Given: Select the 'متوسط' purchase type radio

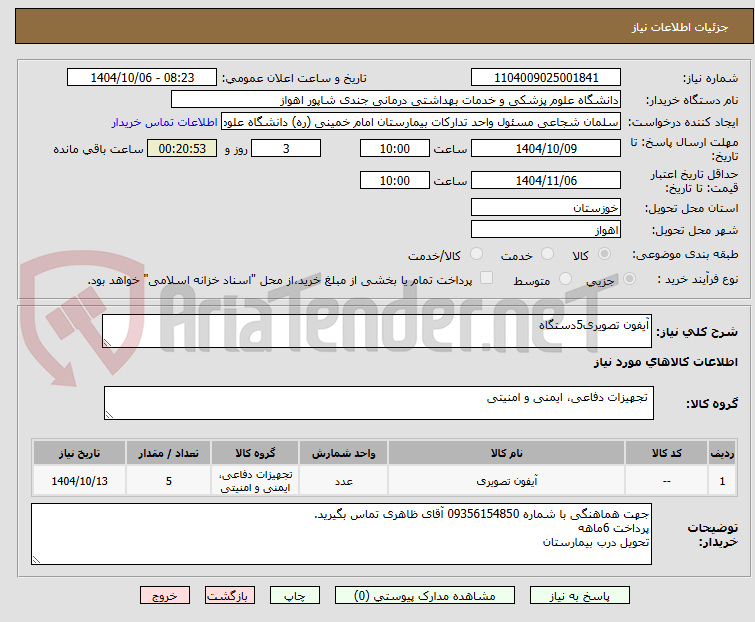Looking at the screenshot, I should 565,279.
